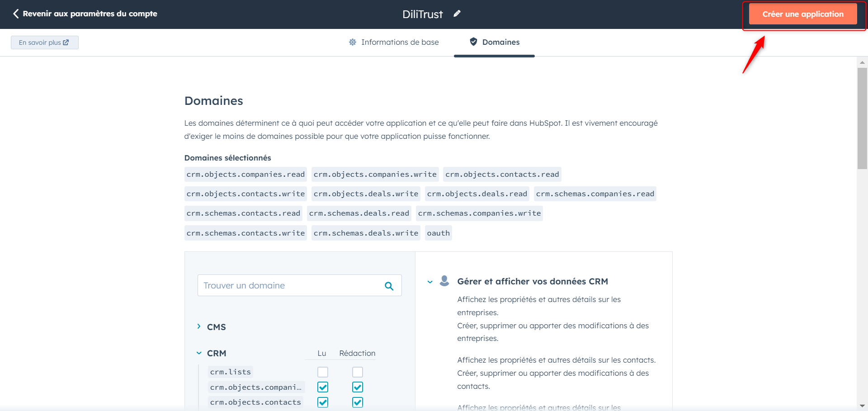Screen dimensions: 868x411
Task: Click the crm.objects.contacts.write tag
Action: (245, 194)
